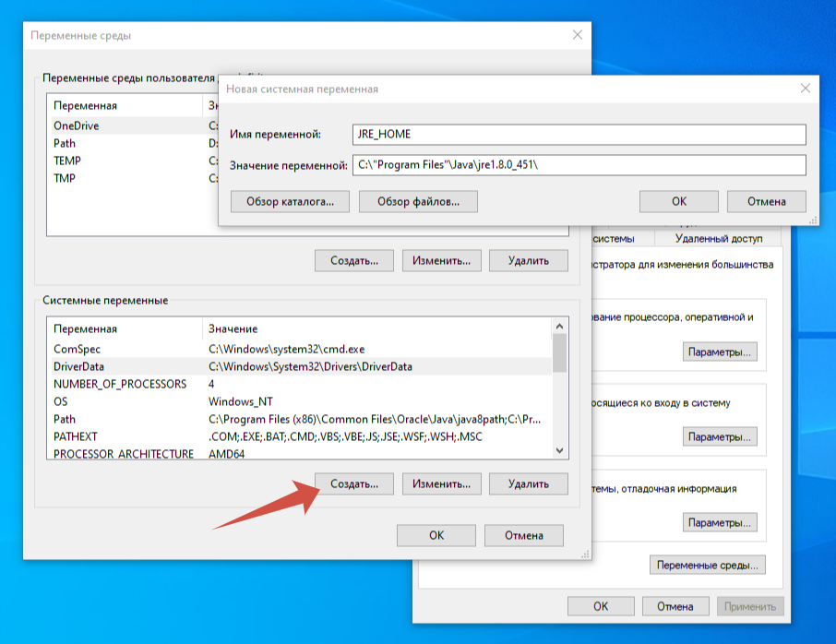
Task: Open the Обзор каталога browse dialog
Action: [x=290, y=201]
